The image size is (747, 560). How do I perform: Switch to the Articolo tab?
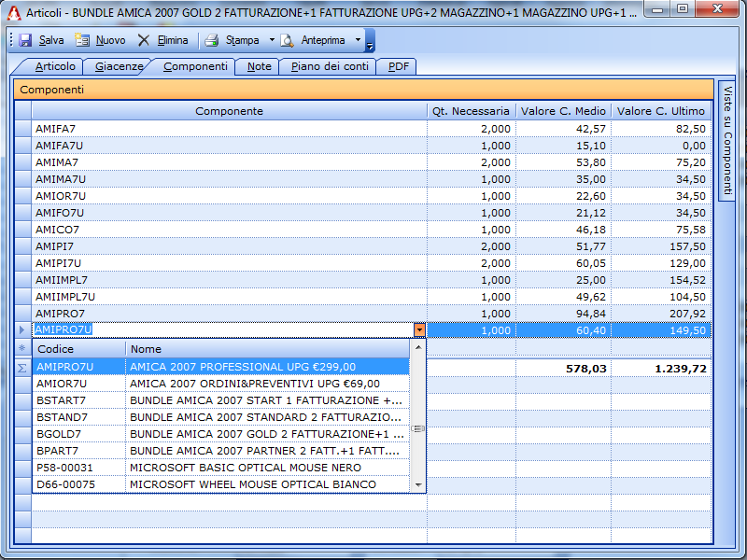tap(55, 66)
